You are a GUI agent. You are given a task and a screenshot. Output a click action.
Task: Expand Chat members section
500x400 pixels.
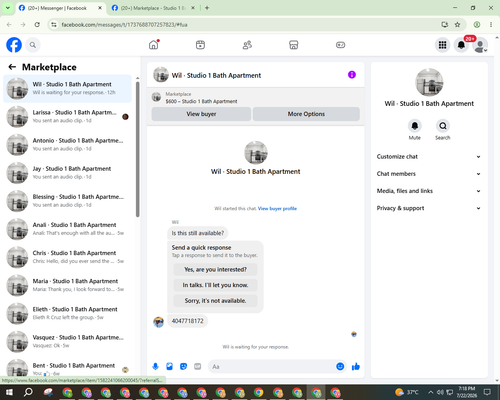(429, 174)
